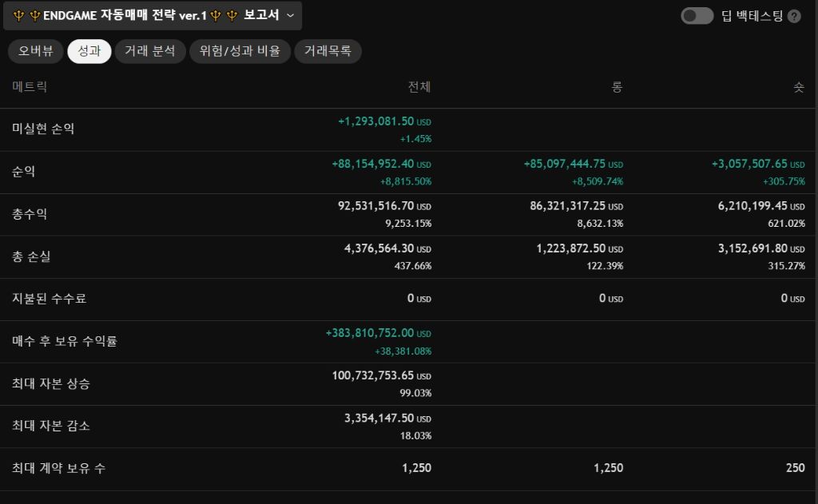This screenshot has height=504, width=818.
Task: Go to the 위험/성과 비율 tab
Action: 240,51
